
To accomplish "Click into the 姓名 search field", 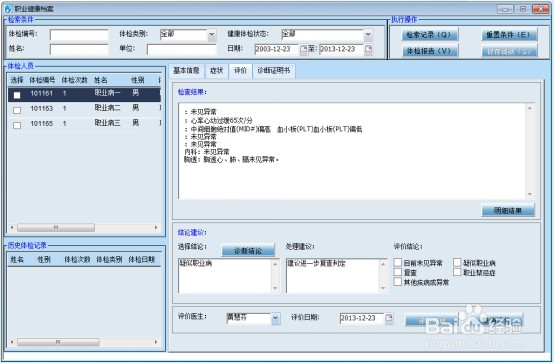I will 79,49.
